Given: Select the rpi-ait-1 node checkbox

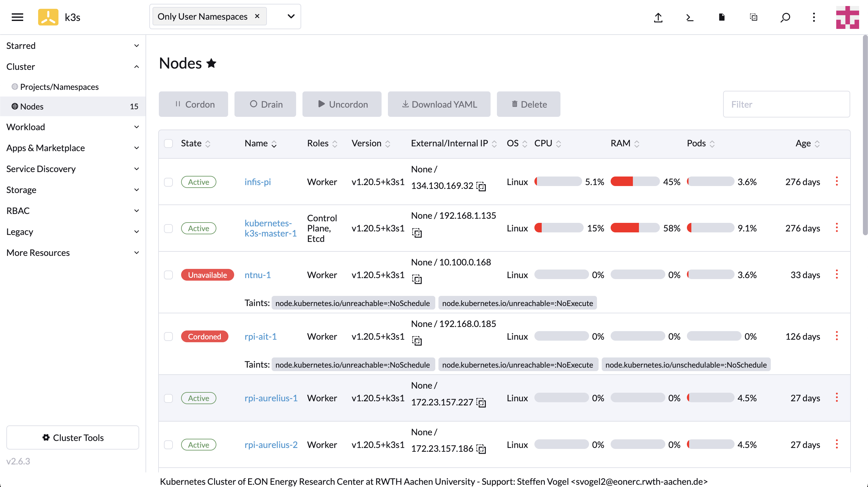Looking at the screenshot, I should pyautogui.click(x=168, y=337).
